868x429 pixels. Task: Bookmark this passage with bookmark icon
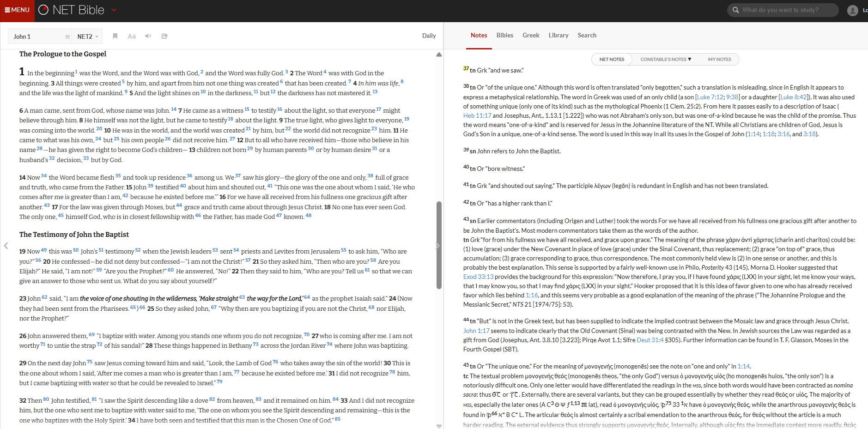[x=115, y=36]
